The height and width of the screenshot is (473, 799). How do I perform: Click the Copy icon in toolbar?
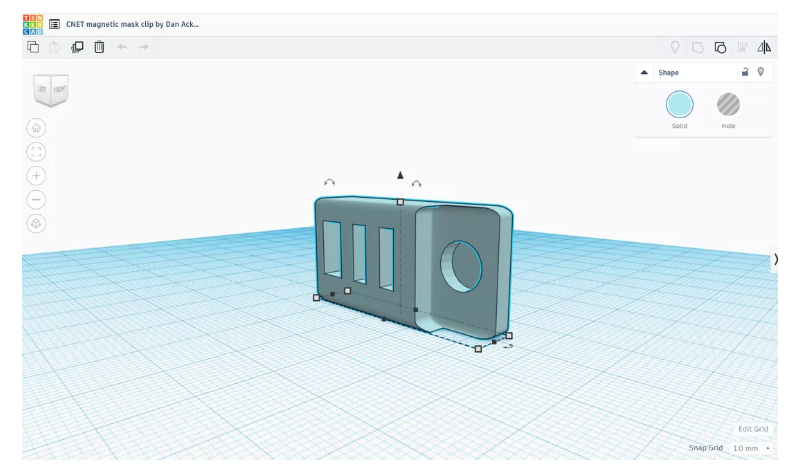tap(32, 47)
